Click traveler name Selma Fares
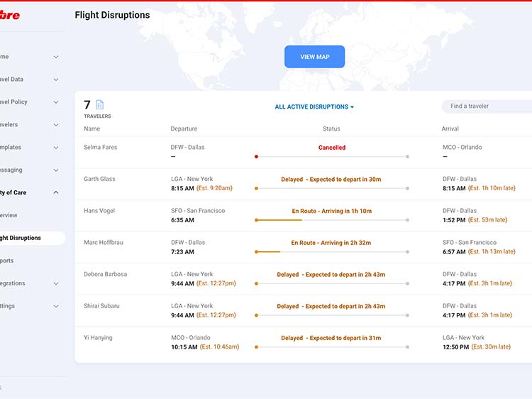Viewport: 532px width, 399px height. pyautogui.click(x=100, y=148)
